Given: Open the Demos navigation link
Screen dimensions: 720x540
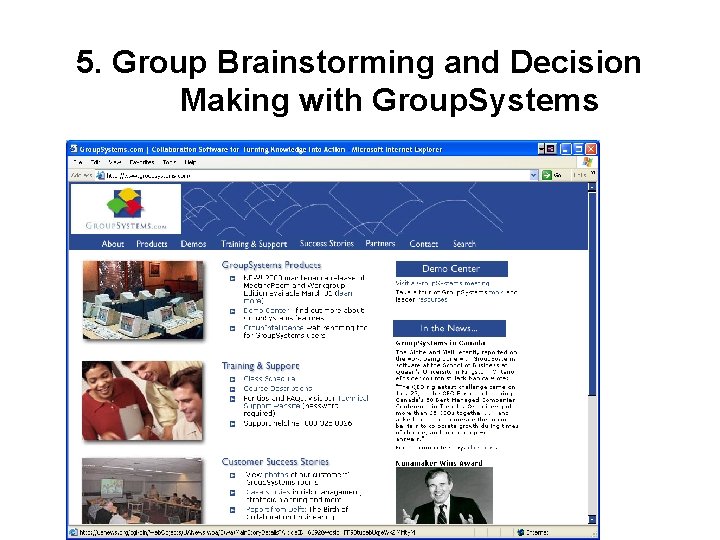Looking at the screenshot, I should tap(193, 244).
